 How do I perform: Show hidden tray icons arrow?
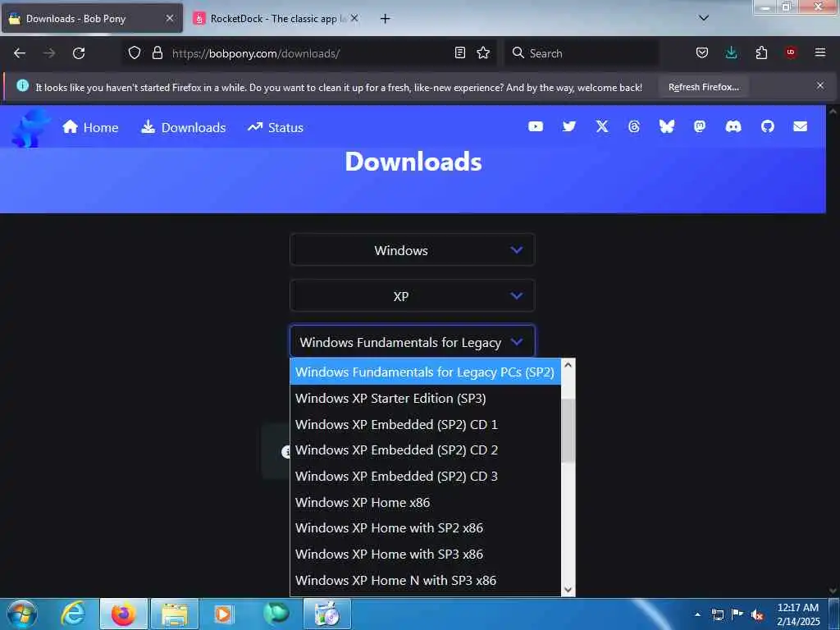(x=697, y=614)
